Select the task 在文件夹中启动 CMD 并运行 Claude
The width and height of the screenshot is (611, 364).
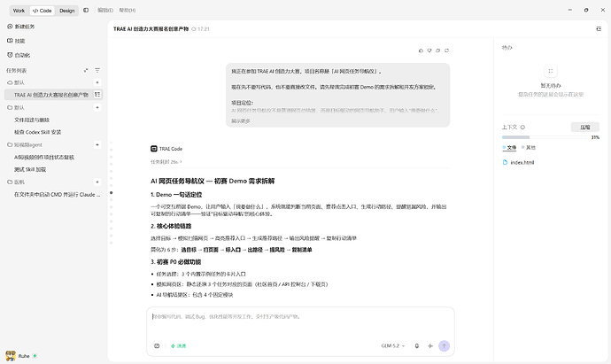click(57, 195)
